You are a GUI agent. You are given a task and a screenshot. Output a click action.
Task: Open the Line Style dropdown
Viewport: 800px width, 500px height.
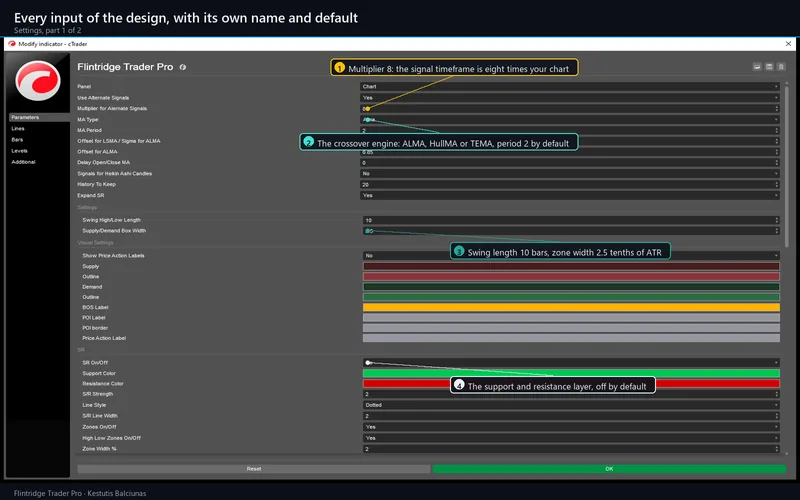click(x=571, y=405)
